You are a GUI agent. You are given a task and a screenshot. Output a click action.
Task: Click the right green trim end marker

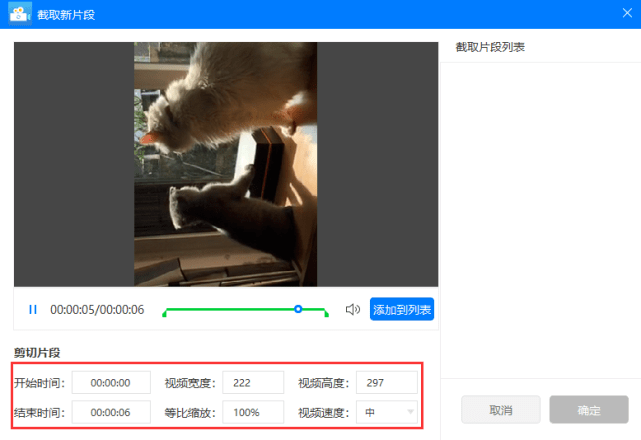coord(326,313)
